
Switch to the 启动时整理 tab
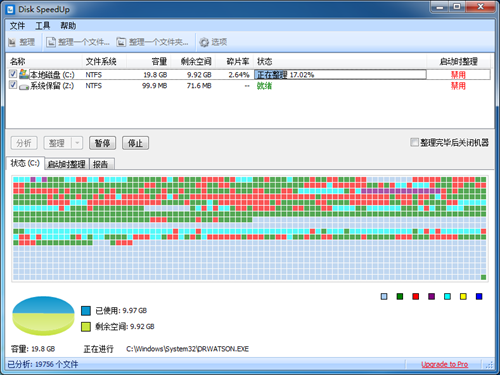pos(67,164)
